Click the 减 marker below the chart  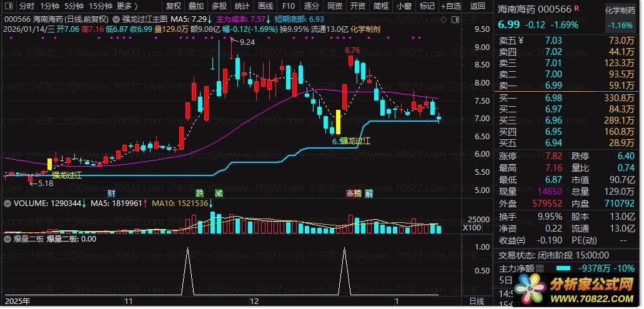tap(218, 193)
